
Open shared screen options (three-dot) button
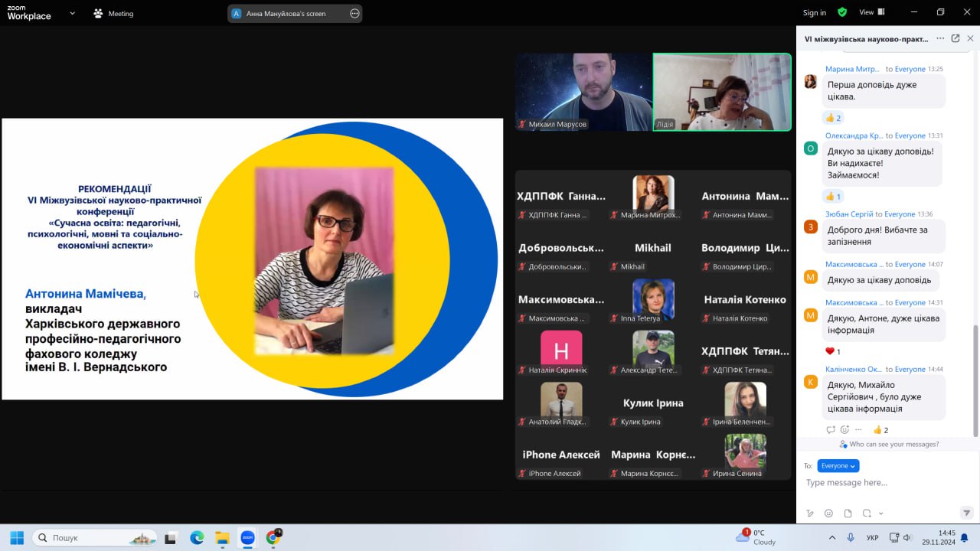coord(354,13)
